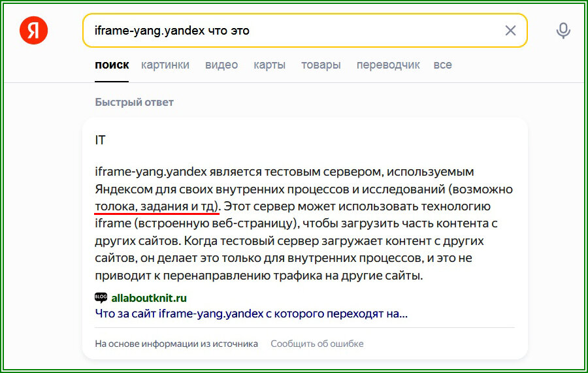Open the товары tab
The image size is (588, 373).
tap(321, 65)
